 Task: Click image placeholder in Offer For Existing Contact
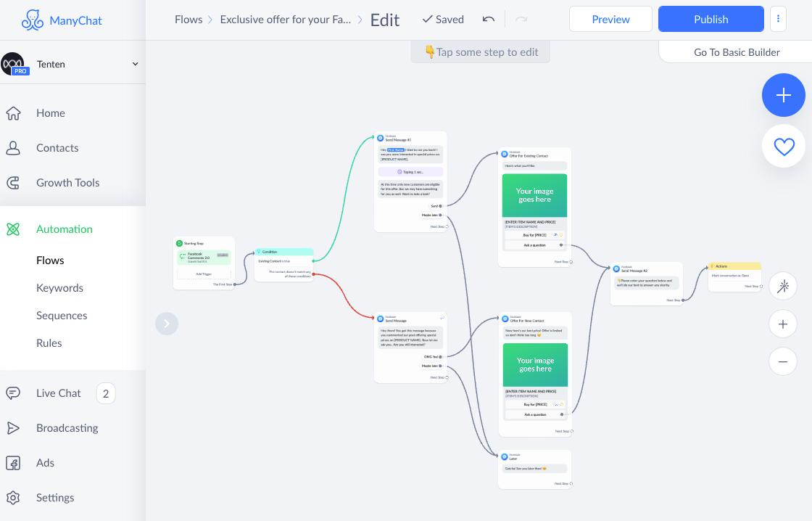534,195
